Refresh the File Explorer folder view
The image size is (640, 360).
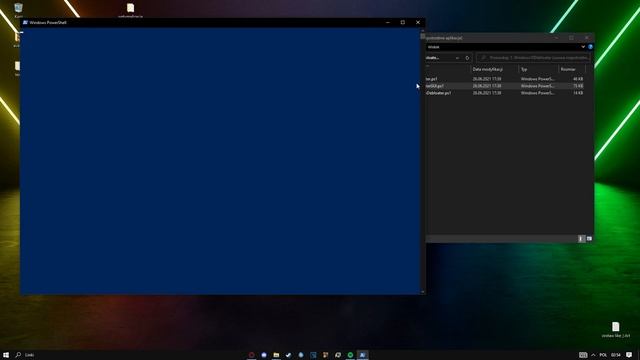pyautogui.click(x=467, y=58)
